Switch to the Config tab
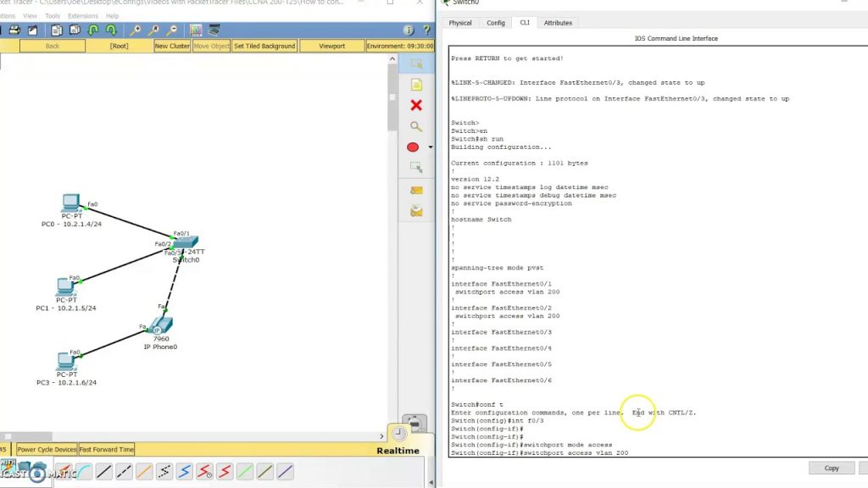The height and width of the screenshot is (488, 868). coord(496,23)
